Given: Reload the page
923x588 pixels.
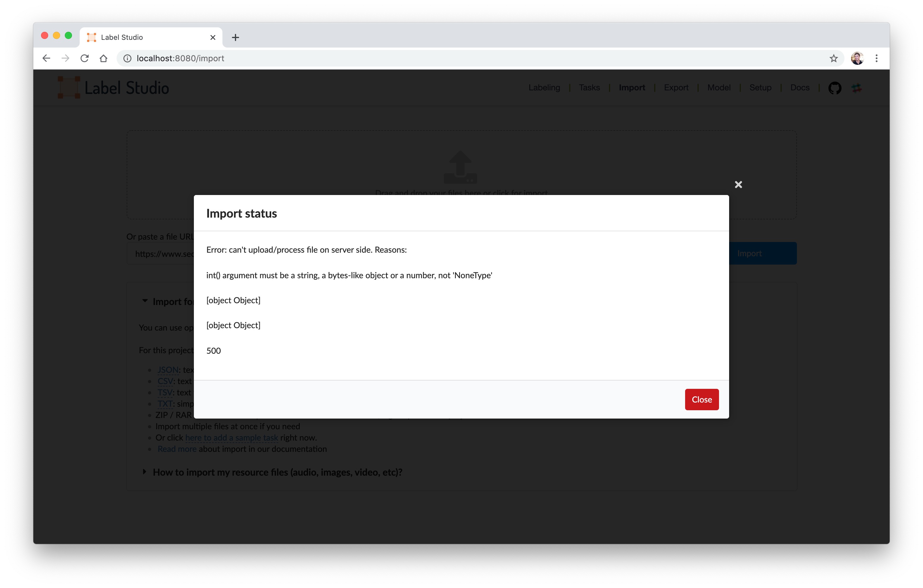Looking at the screenshot, I should 84,58.
